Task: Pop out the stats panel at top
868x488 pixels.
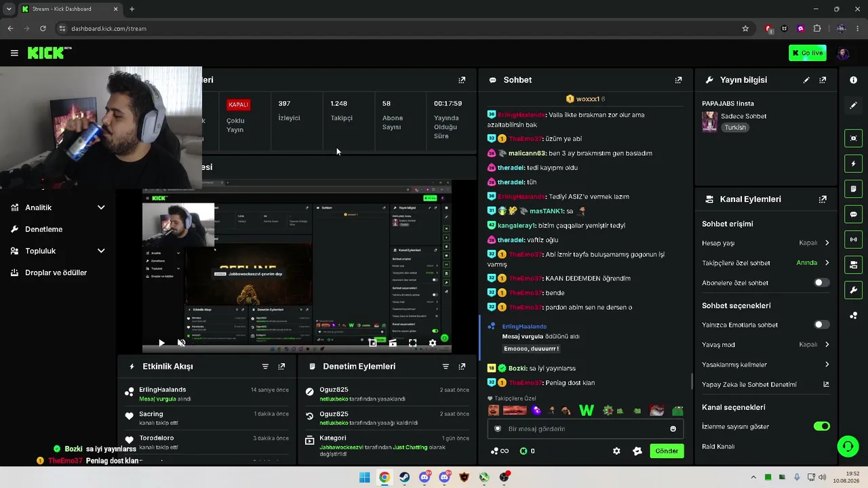Action: [x=462, y=80]
